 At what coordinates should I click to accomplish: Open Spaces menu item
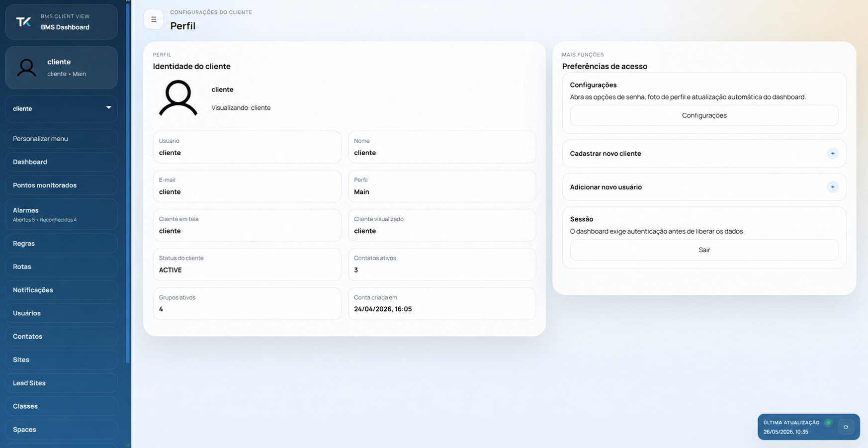pos(62,430)
